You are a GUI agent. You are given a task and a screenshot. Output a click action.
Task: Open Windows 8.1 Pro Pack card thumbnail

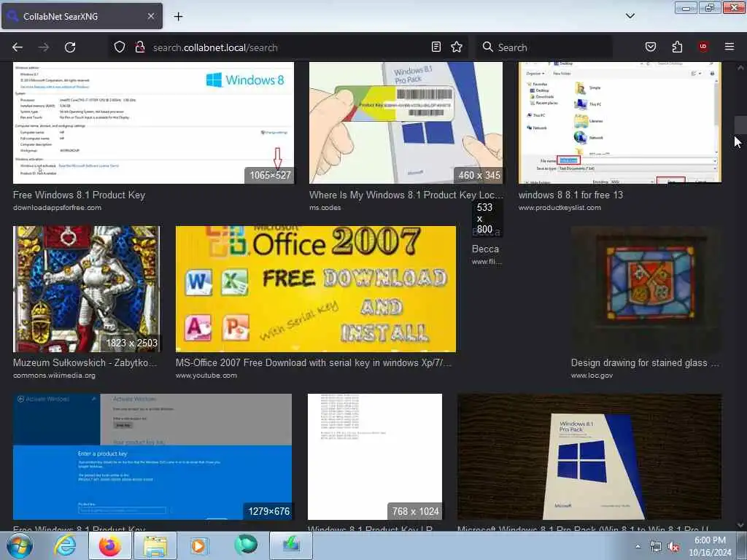406,122
